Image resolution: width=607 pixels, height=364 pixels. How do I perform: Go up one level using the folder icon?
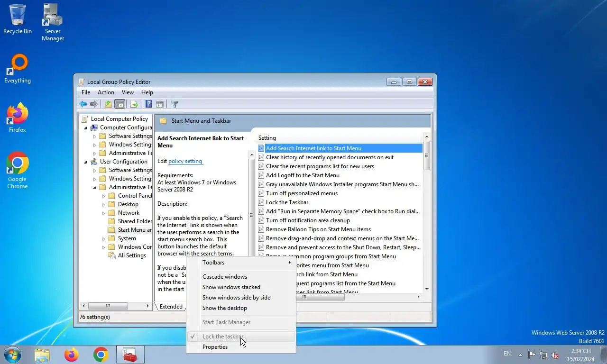click(109, 104)
